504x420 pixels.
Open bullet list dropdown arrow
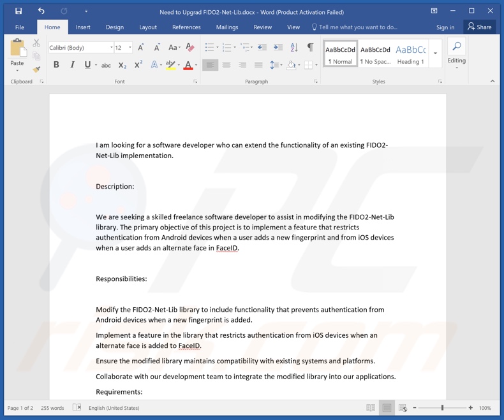[x=218, y=48]
